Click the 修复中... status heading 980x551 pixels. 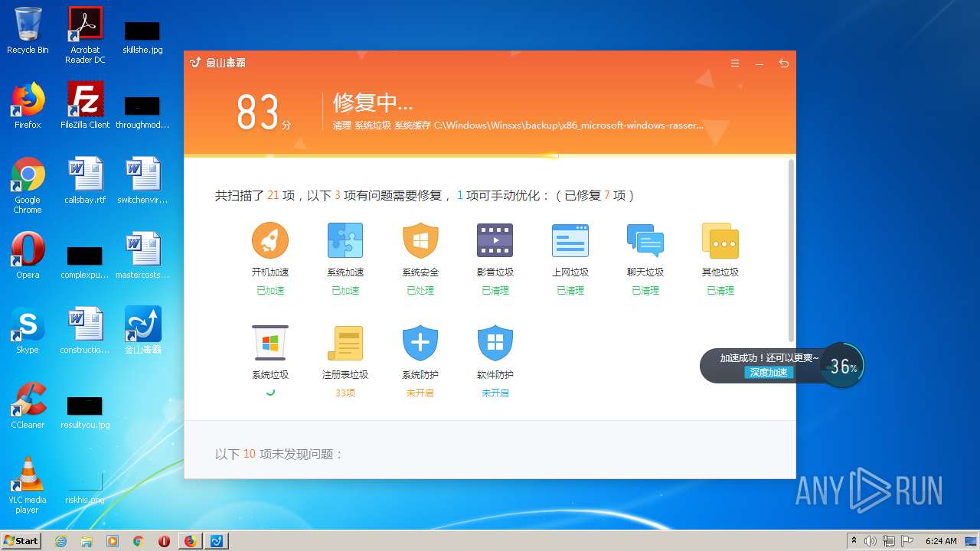tap(373, 103)
